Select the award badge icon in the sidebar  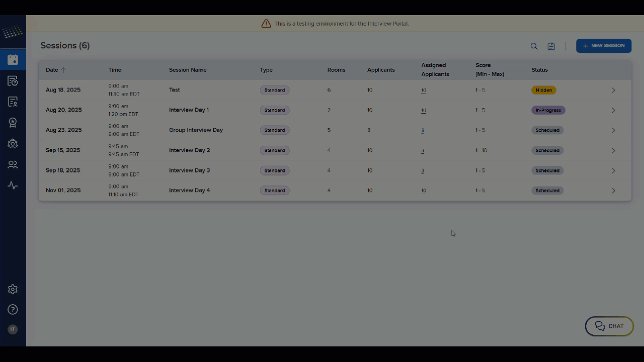pyautogui.click(x=13, y=122)
